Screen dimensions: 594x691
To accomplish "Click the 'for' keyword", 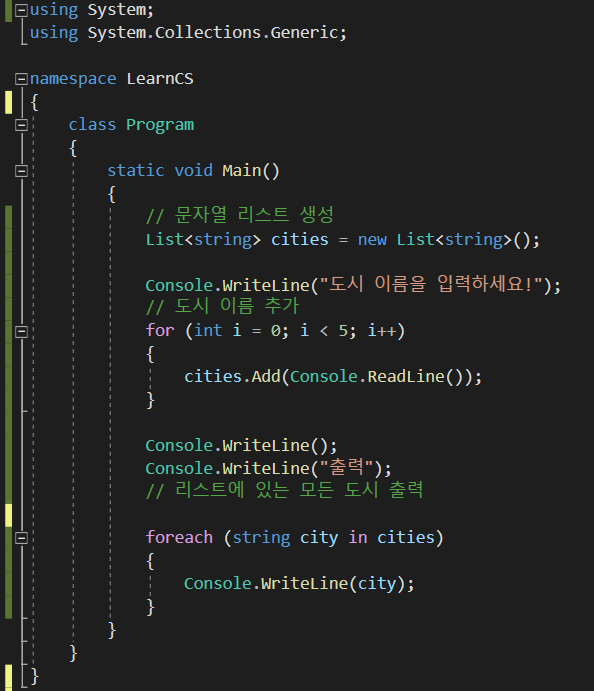I will click(160, 331).
